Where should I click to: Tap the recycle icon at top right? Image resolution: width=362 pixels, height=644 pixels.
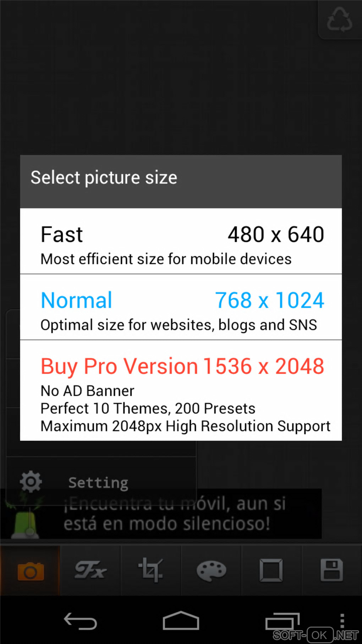pyautogui.click(x=340, y=20)
